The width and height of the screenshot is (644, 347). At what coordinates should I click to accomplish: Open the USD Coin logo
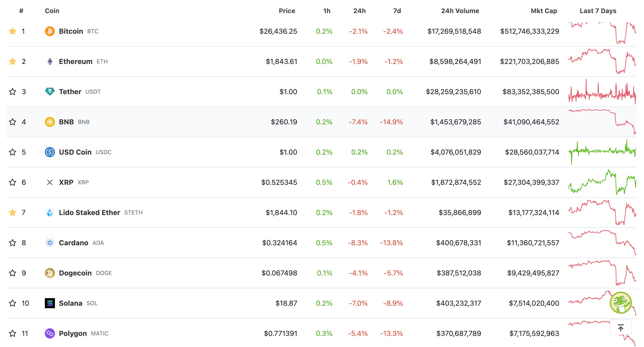pyautogui.click(x=50, y=152)
